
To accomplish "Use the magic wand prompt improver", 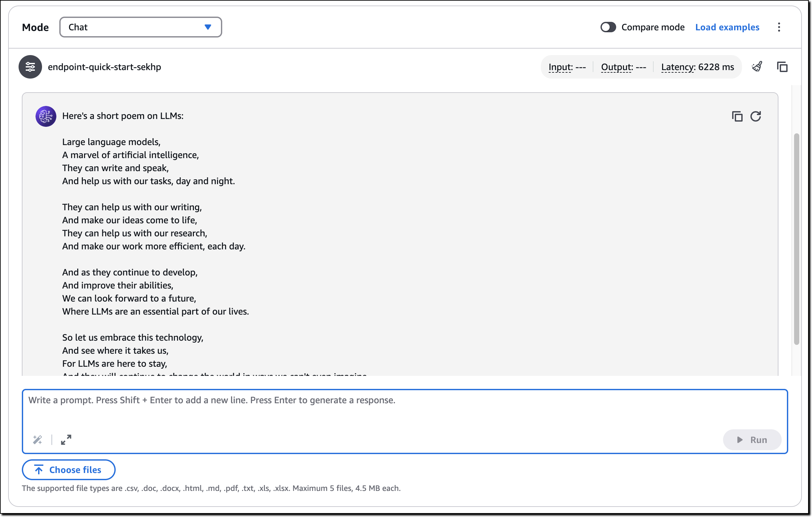I will click(38, 439).
